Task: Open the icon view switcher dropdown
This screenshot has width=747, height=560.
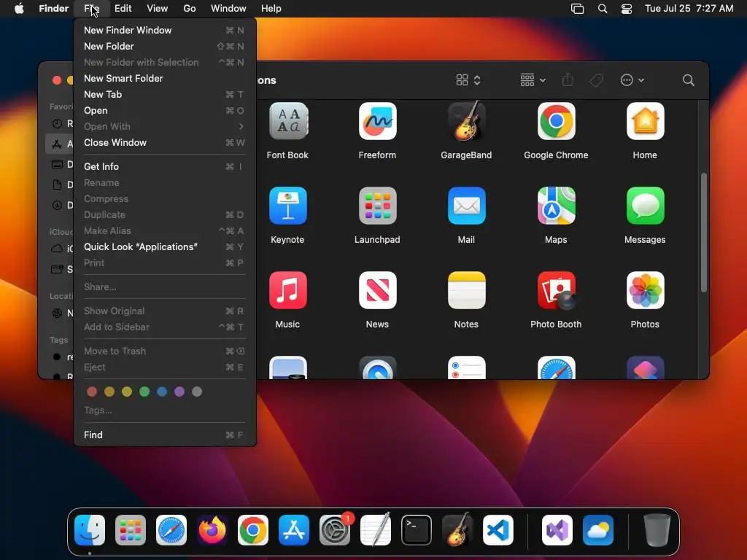Action: [x=468, y=80]
